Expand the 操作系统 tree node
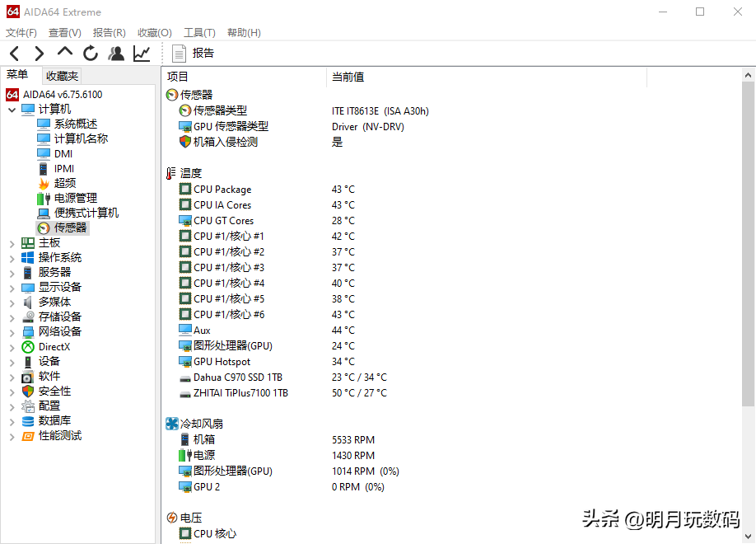This screenshot has height=544, width=756. (12, 259)
